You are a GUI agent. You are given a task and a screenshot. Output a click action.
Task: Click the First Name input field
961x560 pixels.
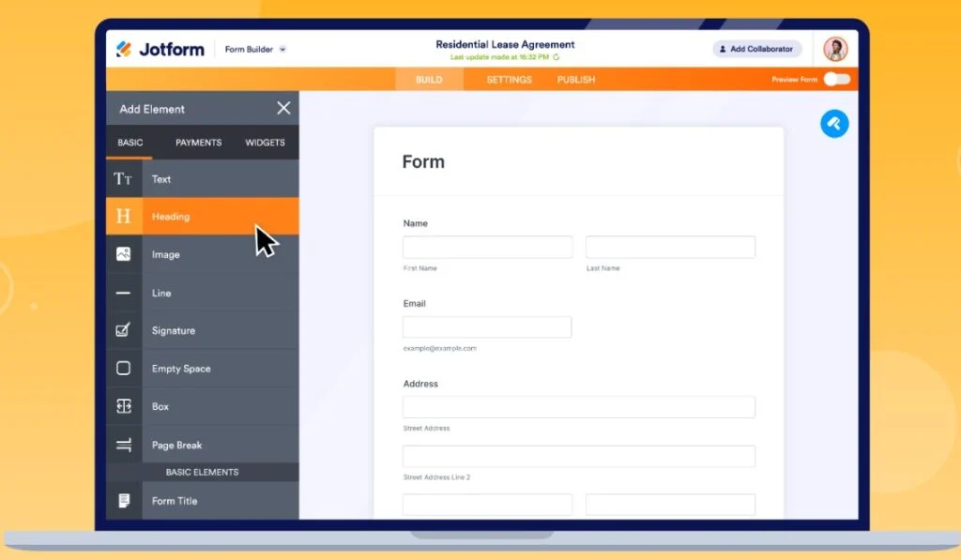(486, 246)
